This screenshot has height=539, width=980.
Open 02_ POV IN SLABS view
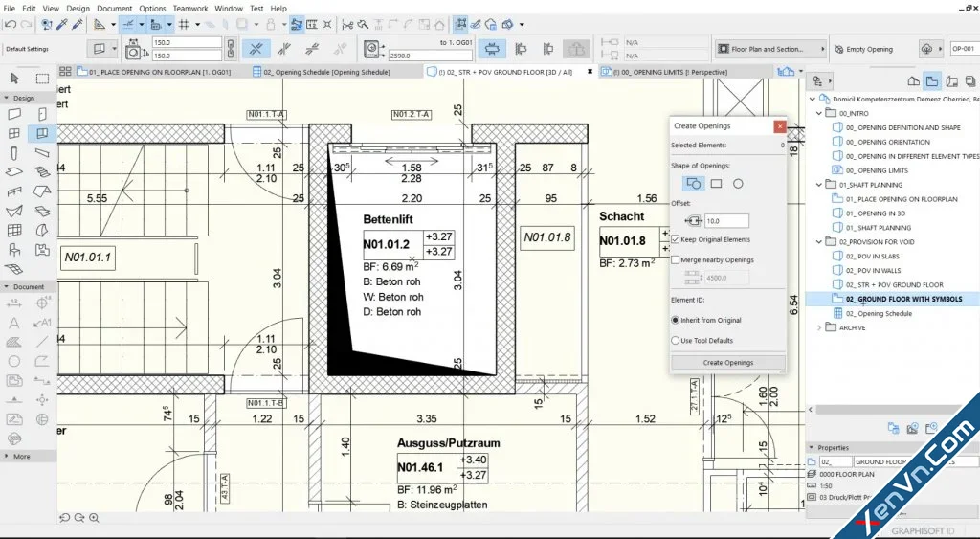[873, 257]
